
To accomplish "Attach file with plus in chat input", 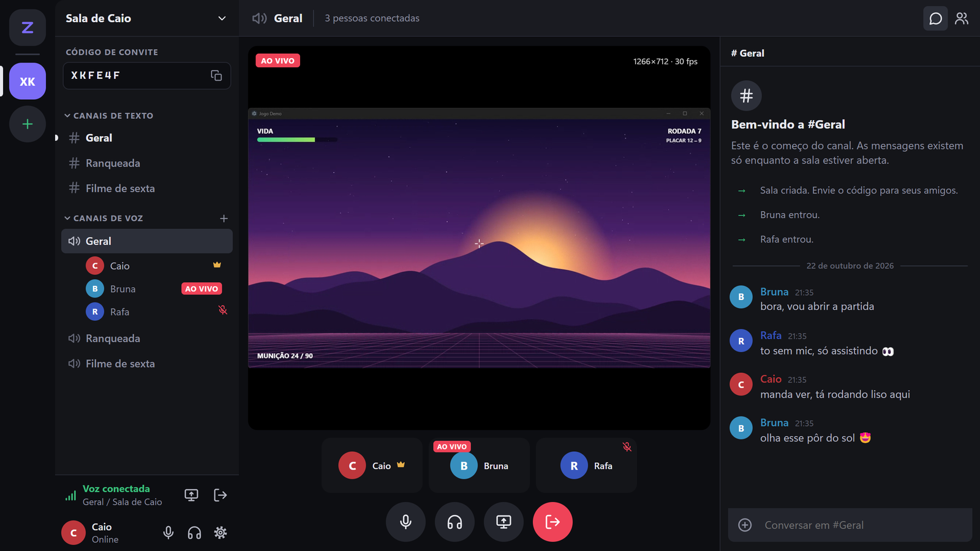I will tap(745, 525).
